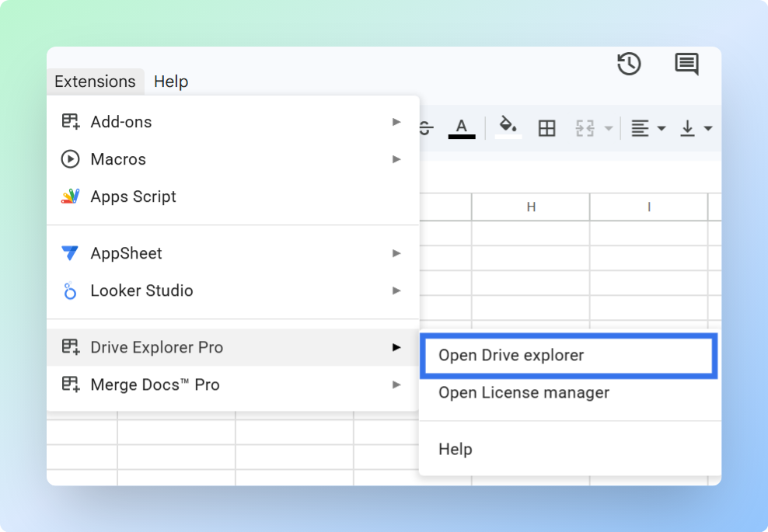Image resolution: width=768 pixels, height=532 pixels.
Task: Click the Looker Studio icon
Action: [x=70, y=290]
